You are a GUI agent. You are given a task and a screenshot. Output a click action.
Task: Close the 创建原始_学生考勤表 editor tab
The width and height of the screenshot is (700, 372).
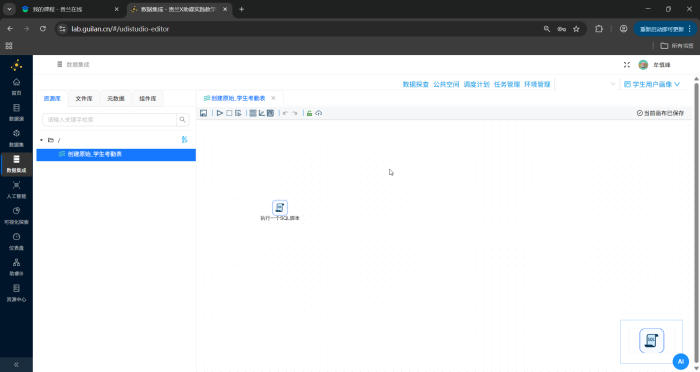[x=273, y=98]
